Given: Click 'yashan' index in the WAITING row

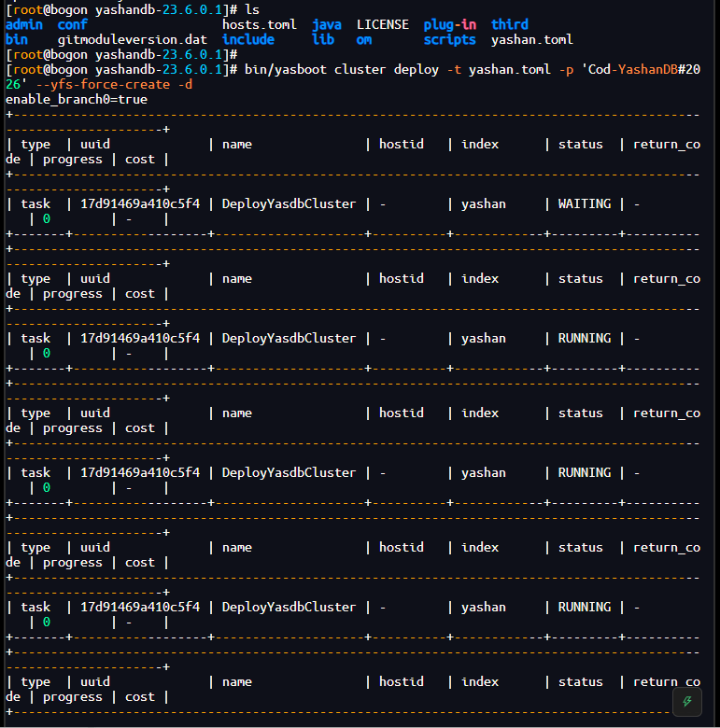Looking at the screenshot, I should (x=484, y=203).
